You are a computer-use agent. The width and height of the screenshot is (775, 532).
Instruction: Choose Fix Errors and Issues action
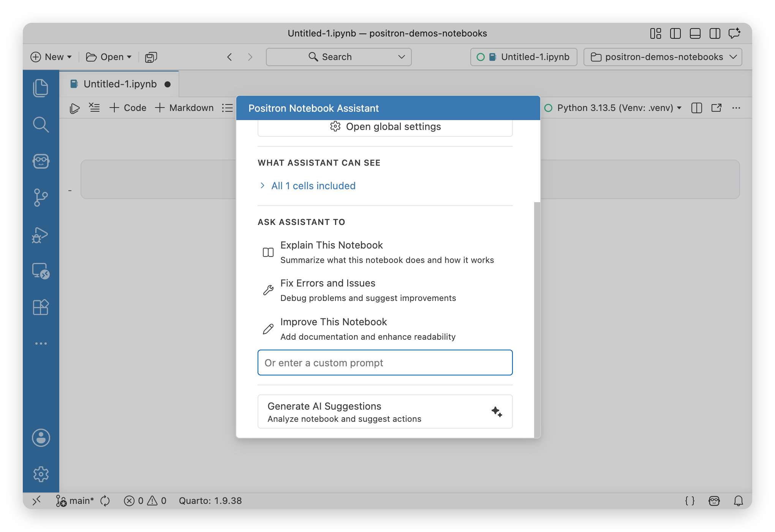pos(385,290)
